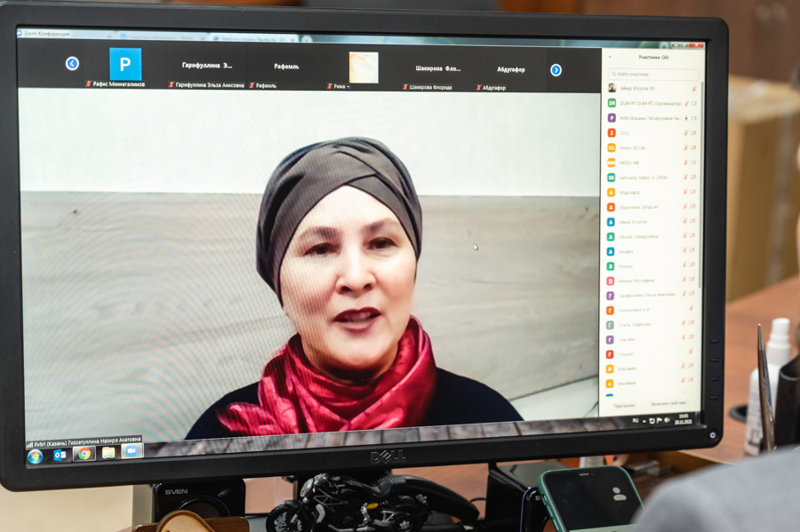
Task: Select Гарифуллина Эльза Анисовна list row
Action: coord(652,295)
